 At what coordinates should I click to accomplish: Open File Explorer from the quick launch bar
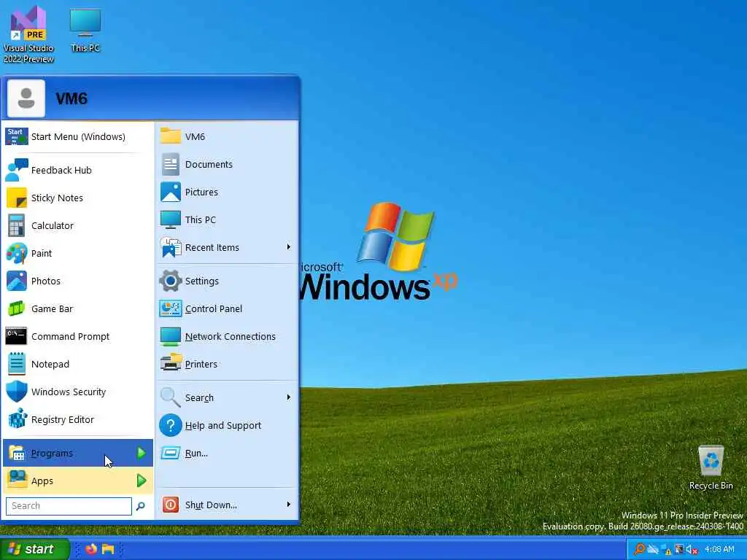click(108, 549)
